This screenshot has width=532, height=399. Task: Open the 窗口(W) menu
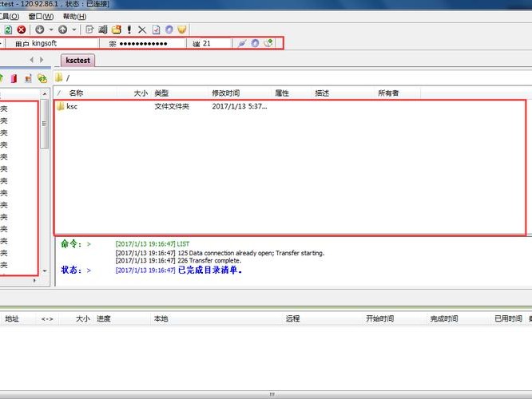pyautogui.click(x=41, y=16)
